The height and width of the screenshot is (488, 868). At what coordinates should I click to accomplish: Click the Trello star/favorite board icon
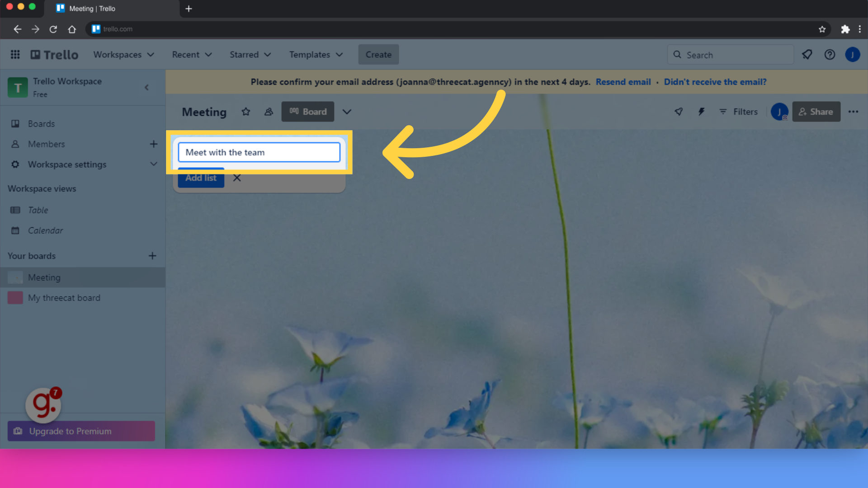tap(245, 112)
